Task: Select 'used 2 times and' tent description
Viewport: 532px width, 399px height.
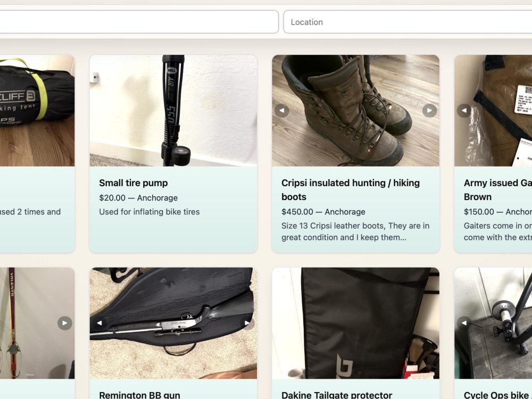Action: coord(30,212)
